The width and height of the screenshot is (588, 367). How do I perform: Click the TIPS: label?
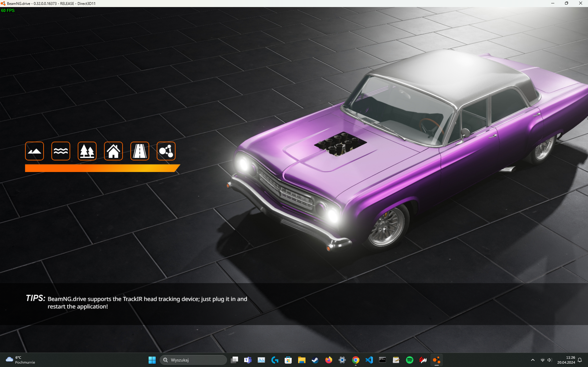(36, 298)
